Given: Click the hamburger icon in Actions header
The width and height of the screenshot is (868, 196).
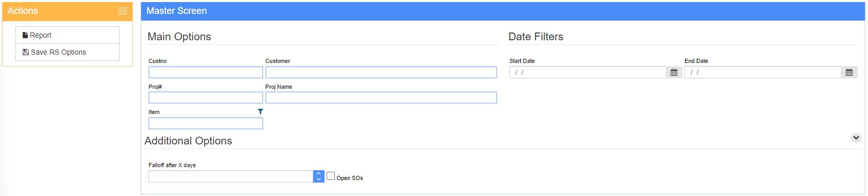Looking at the screenshot, I should click(123, 11).
